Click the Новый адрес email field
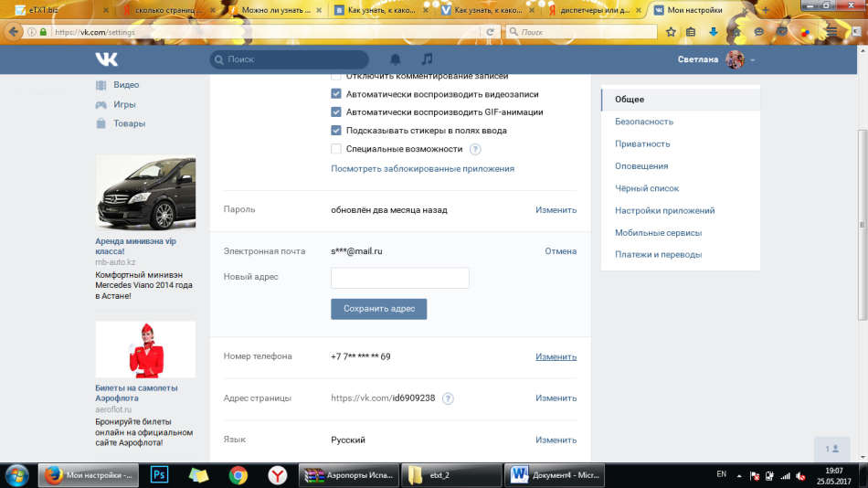This screenshot has height=488, width=868. 399,278
